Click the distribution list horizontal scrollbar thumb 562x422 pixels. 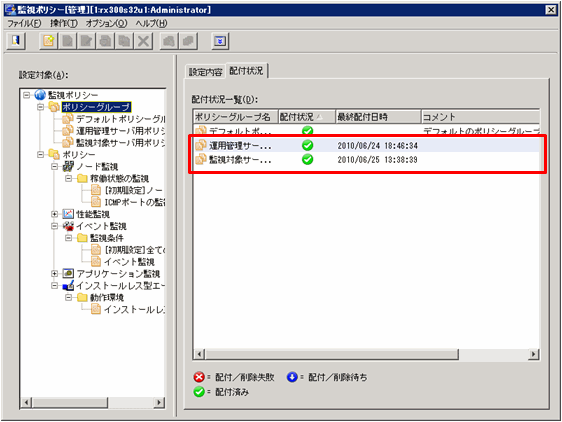click(x=332, y=354)
